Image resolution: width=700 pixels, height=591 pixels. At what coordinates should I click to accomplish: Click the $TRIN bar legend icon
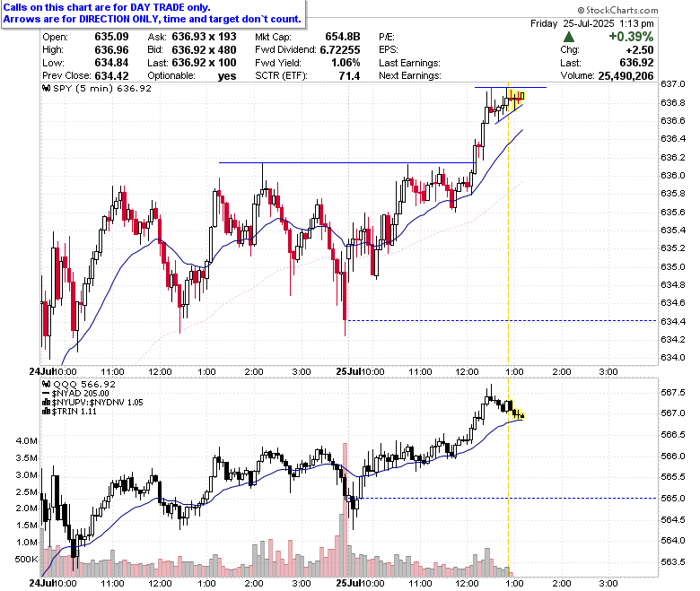[46, 412]
